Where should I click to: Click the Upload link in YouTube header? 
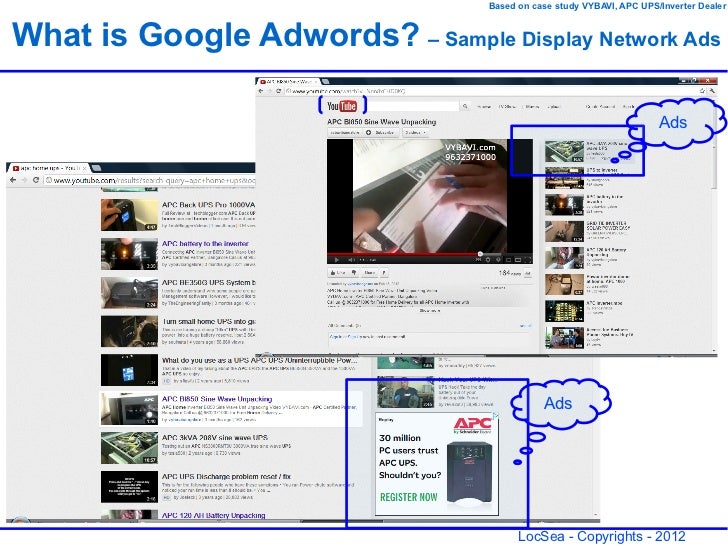click(554, 107)
